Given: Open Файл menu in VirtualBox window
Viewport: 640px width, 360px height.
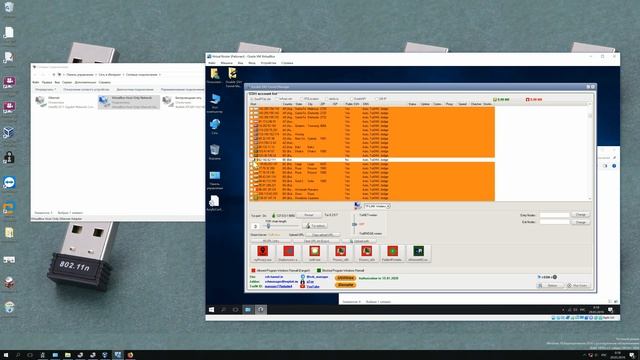Looking at the screenshot, I should click(212, 63).
